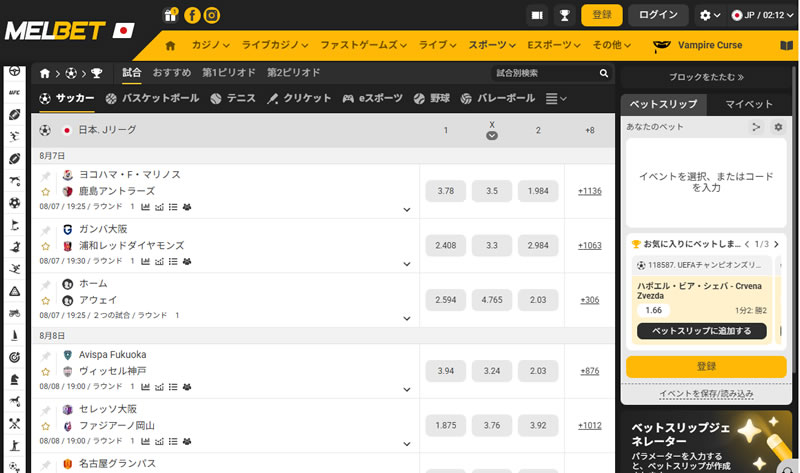Screen dimensions: 800x473
Task: Switch to おすすめ tab
Action: [x=172, y=72]
